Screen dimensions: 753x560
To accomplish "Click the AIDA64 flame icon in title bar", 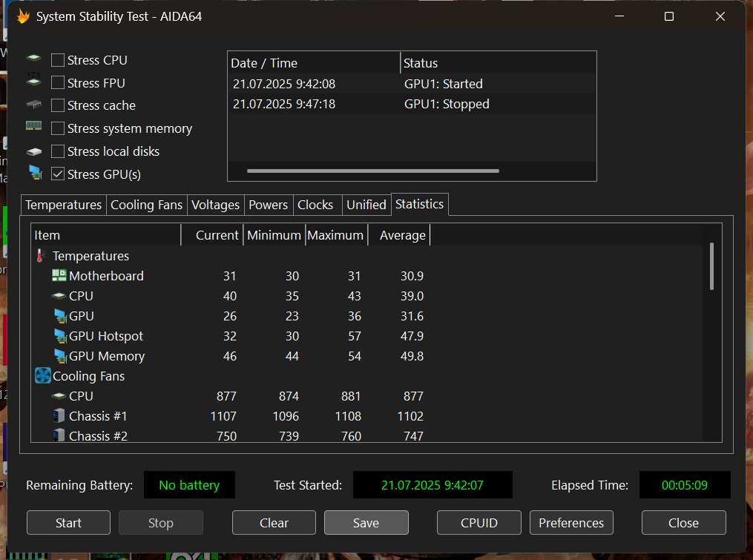I will (x=23, y=16).
